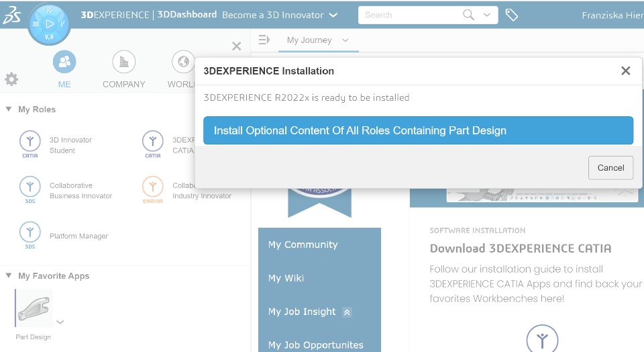This screenshot has width=644, height=352.
Task: Open compass settings gear icon
Action: 11,79
